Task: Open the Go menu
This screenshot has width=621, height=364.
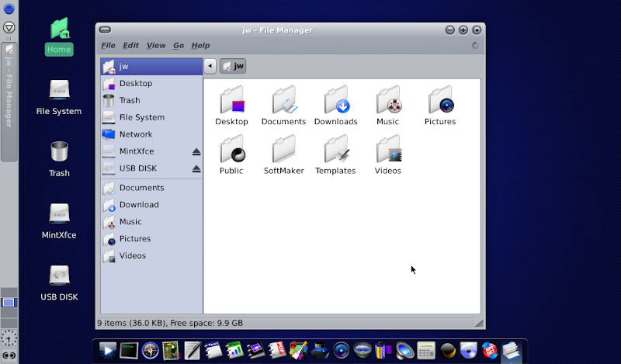Action: [179, 46]
